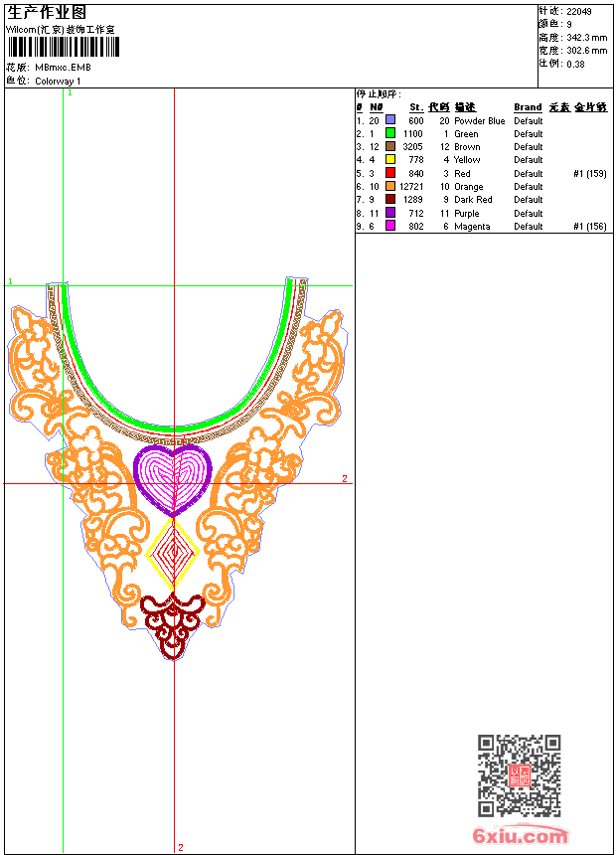Select stitch count '1289' in Dark Red row

pos(412,200)
